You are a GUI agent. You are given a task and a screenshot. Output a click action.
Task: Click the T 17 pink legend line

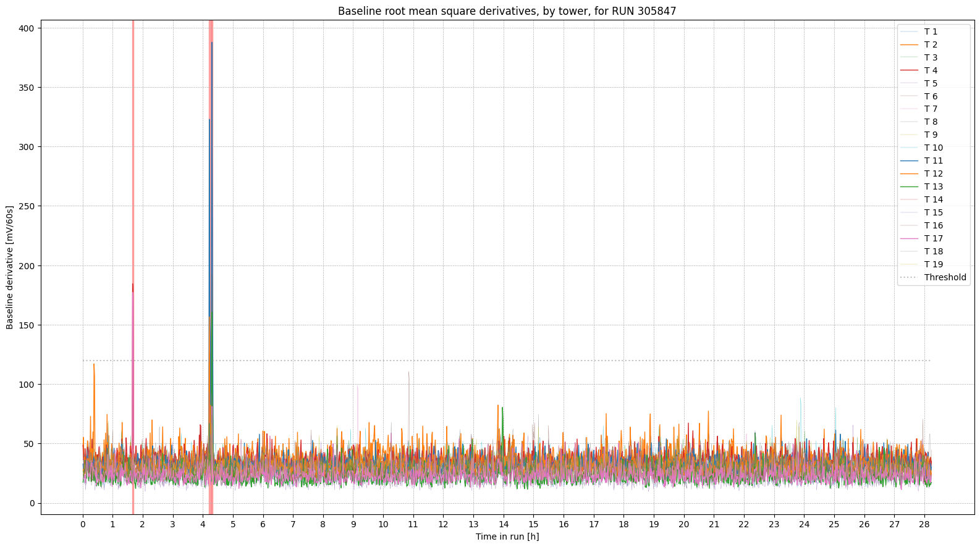point(910,238)
